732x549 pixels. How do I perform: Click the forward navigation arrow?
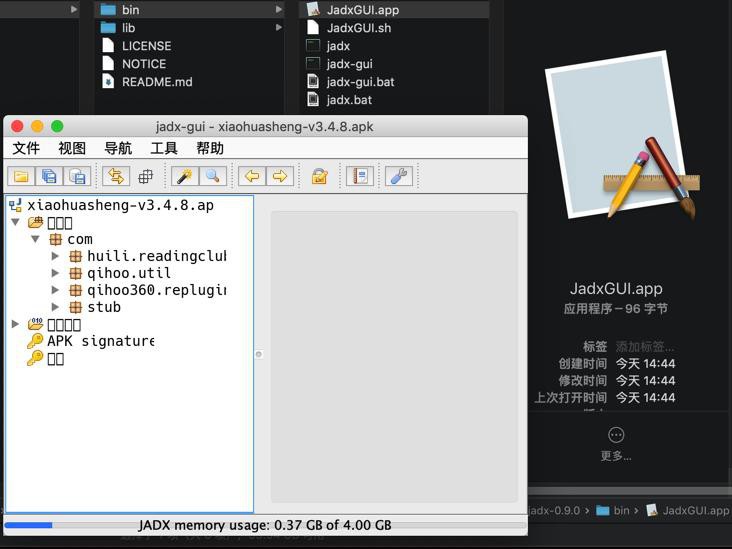pyautogui.click(x=280, y=176)
